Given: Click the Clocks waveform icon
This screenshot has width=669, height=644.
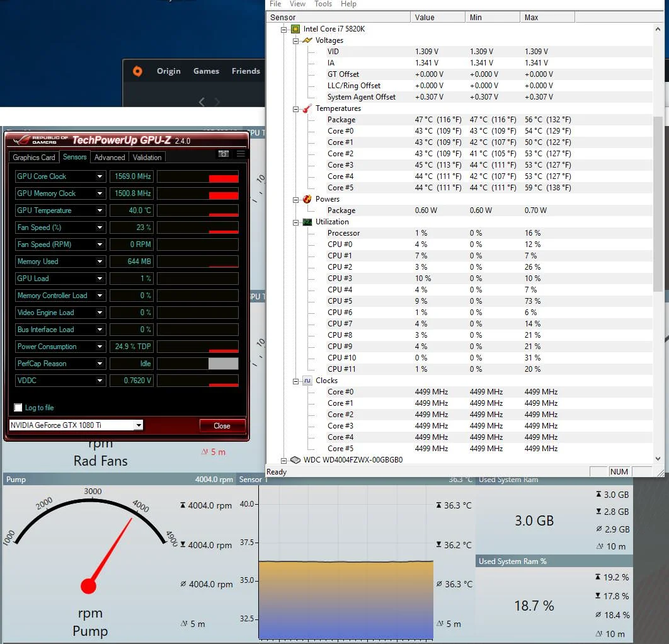Looking at the screenshot, I should (x=307, y=380).
